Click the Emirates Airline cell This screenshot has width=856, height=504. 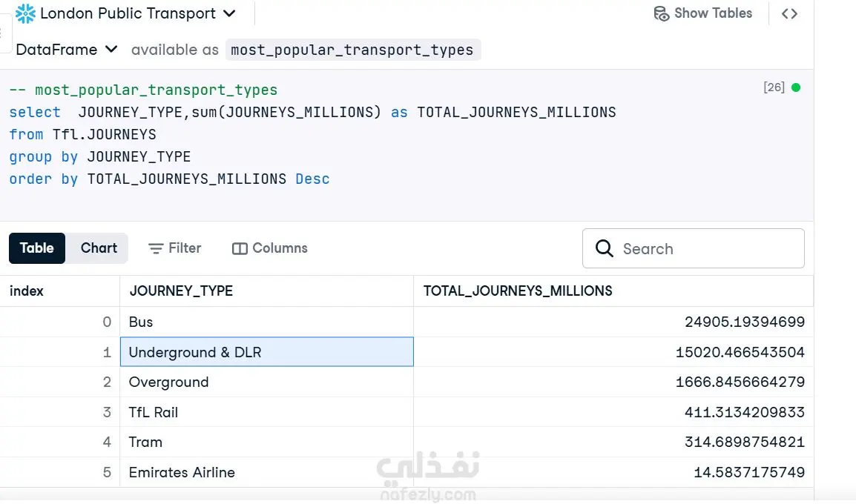pyautogui.click(x=182, y=472)
